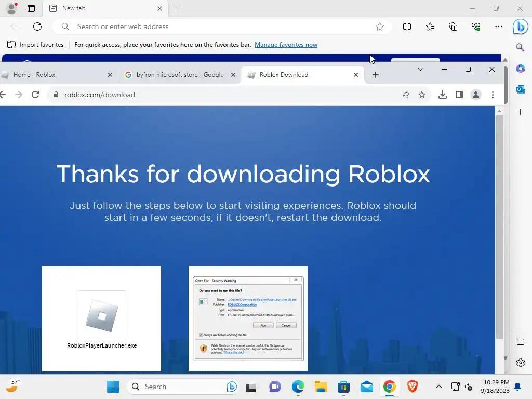Viewport: 532px width, 399px height.
Task: Open Chrome downloads icon
Action: (x=443, y=95)
